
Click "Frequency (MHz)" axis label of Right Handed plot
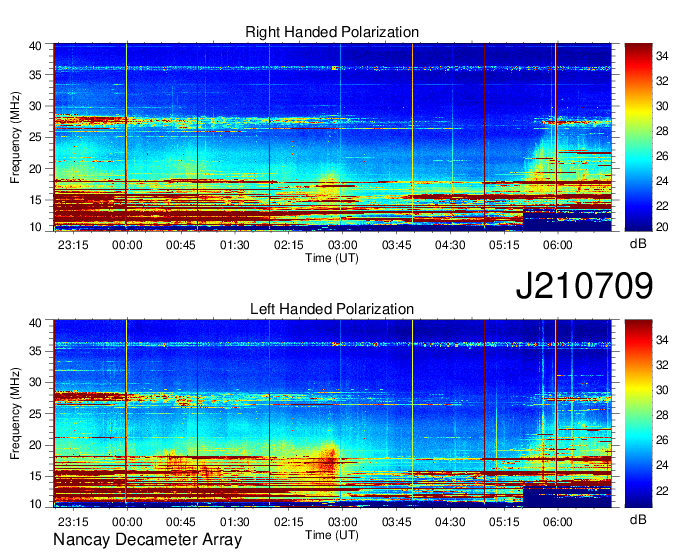tap(15, 137)
